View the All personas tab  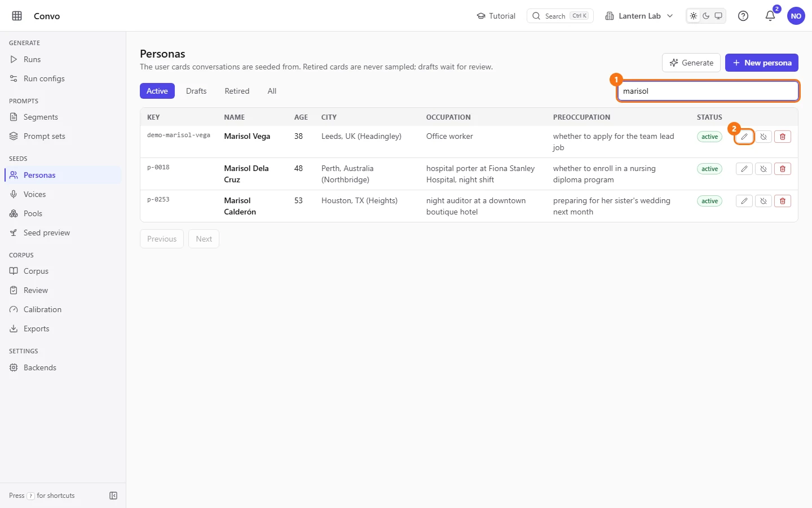272,91
